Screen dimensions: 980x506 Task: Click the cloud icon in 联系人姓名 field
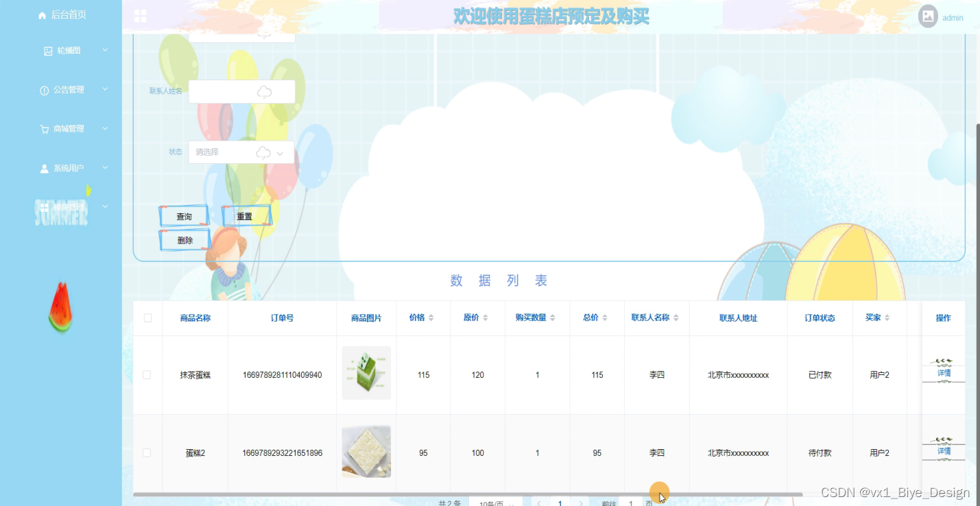(x=264, y=93)
